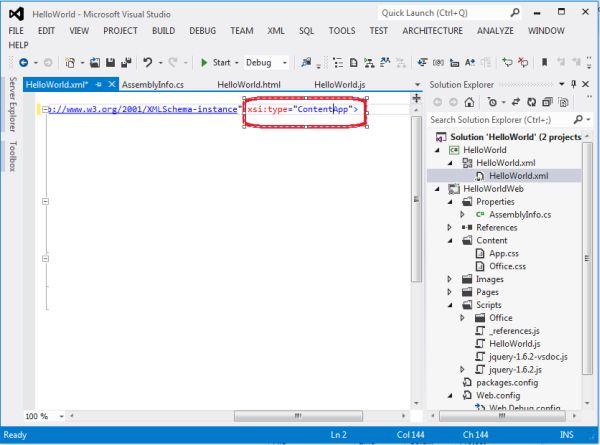Viewport: 600px width, 445px height.
Task: Open the XML menu
Action: pos(276,31)
